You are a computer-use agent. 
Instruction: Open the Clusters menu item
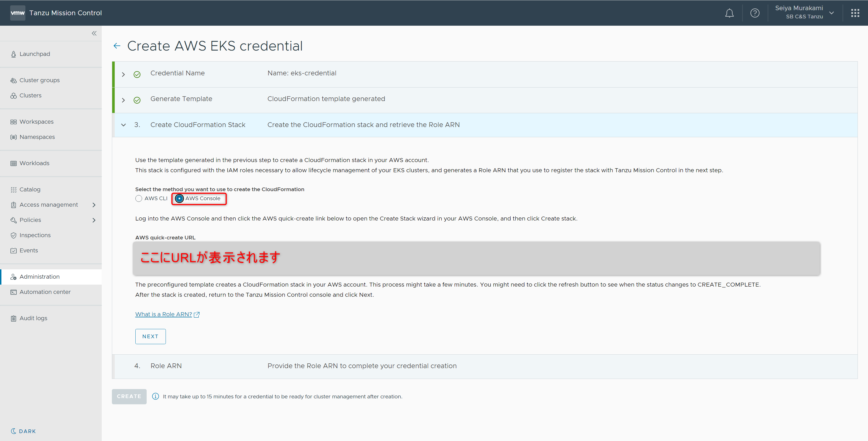coord(30,96)
